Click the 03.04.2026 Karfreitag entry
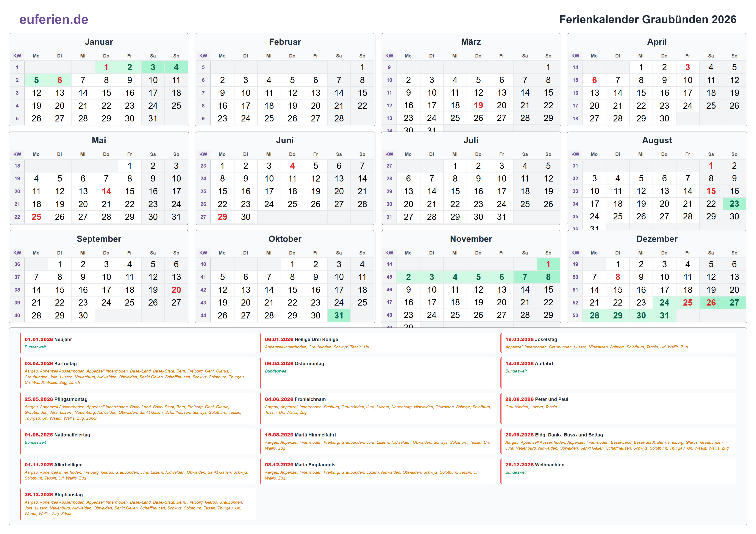 138,373
